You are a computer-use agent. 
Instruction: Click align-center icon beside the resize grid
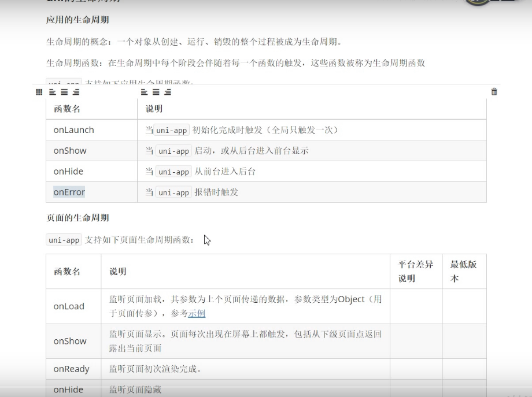tap(64, 92)
